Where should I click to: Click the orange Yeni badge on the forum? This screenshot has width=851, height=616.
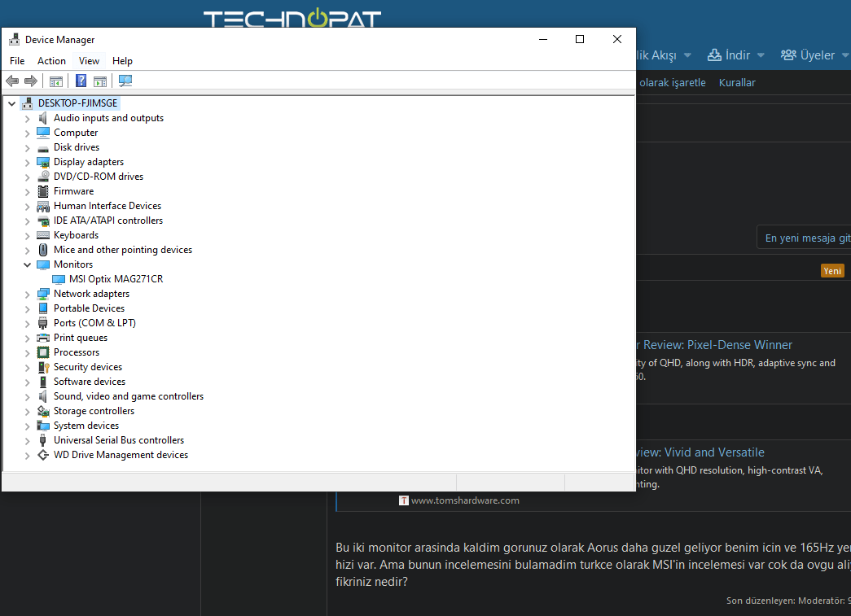[x=832, y=271]
